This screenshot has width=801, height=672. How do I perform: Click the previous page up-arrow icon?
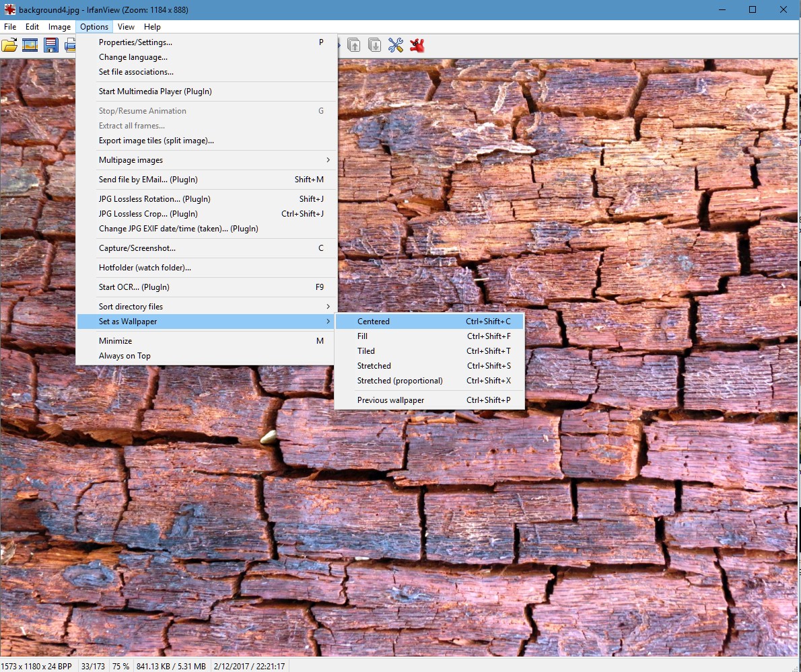point(353,46)
